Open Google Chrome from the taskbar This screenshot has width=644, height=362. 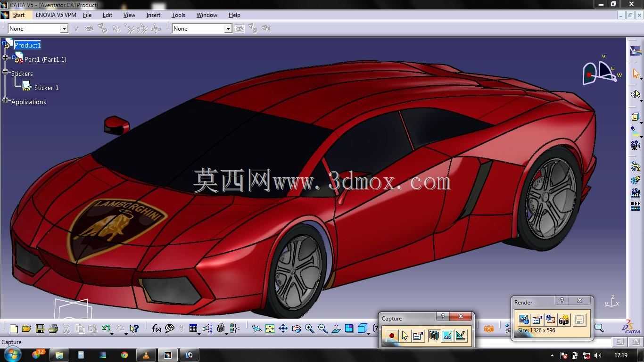coord(124,355)
